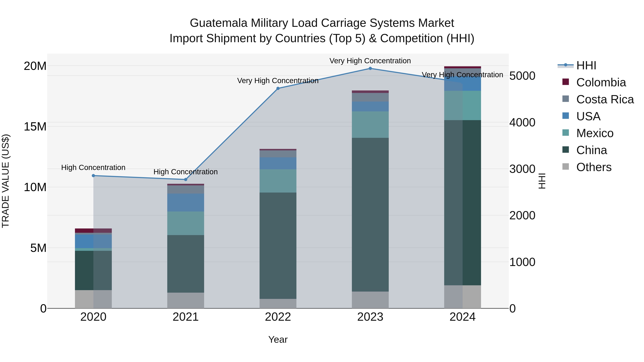
Task: Click the 2023 x-axis year label
Action: pyautogui.click(x=370, y=317)
